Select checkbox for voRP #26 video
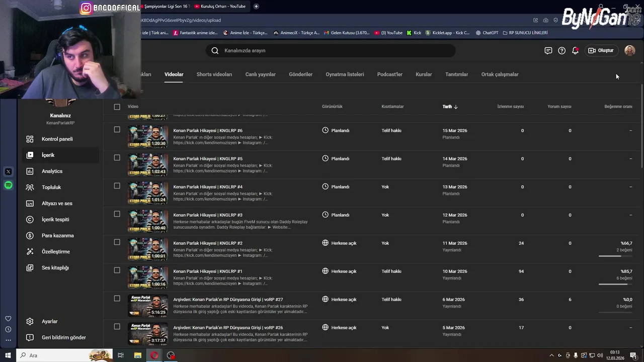This screenshot has height=362, width=644. (x=117, y=326)
